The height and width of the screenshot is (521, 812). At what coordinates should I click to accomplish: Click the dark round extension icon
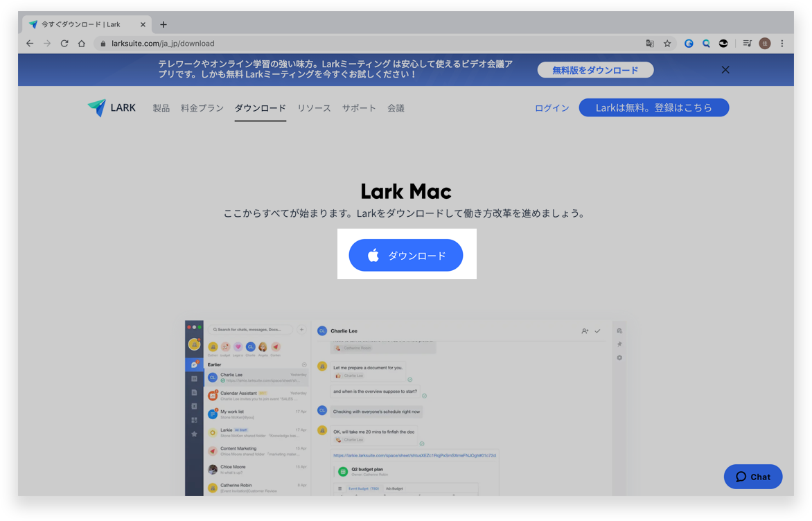tap(723, 44)
